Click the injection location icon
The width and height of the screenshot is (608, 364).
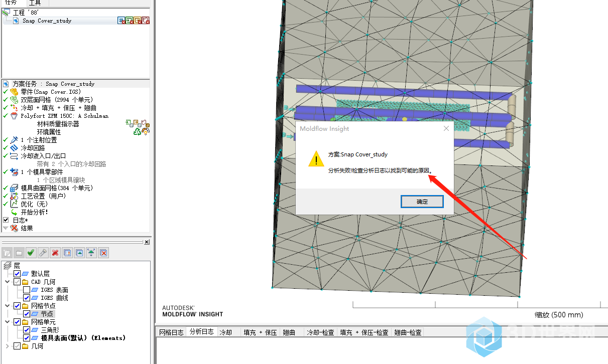pos(14,140)
